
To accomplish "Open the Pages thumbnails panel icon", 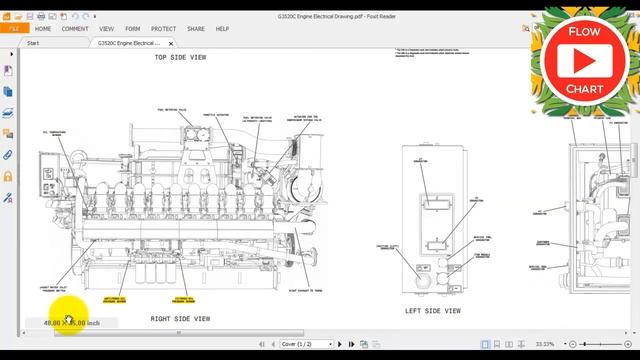I will (x=8, y=92).
